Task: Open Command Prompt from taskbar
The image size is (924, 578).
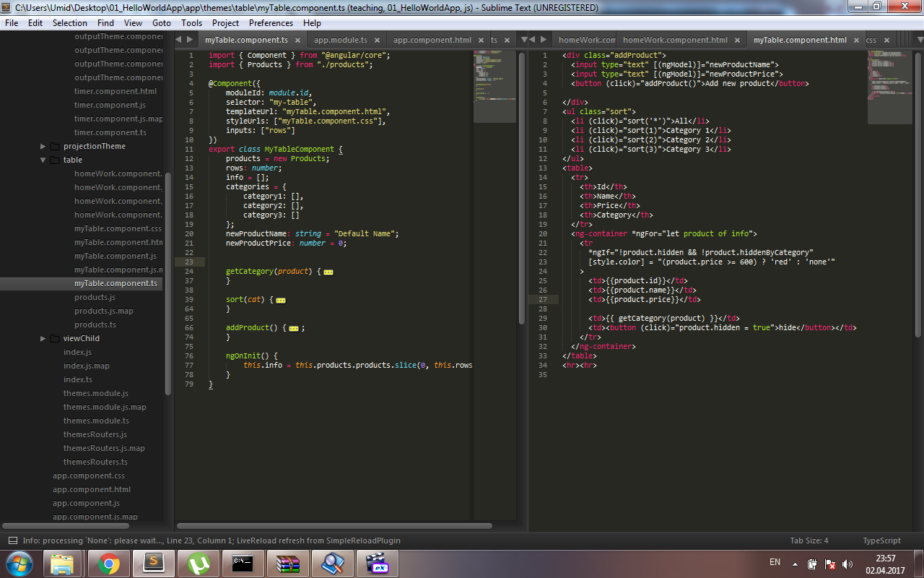Action: click(x=243, y=563)
